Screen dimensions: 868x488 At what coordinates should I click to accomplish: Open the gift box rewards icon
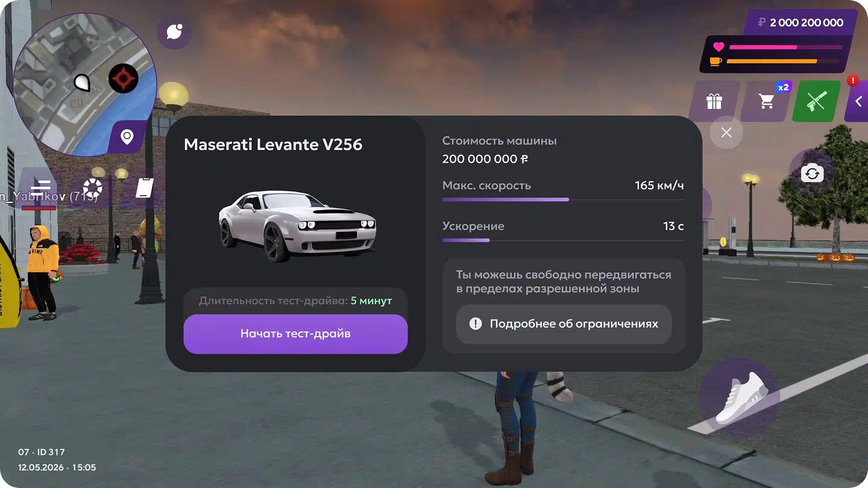tap(714, 101)
